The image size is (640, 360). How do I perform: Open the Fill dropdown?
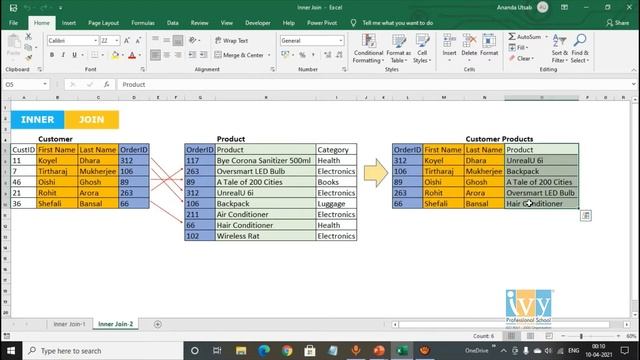[x=518, y=48]
